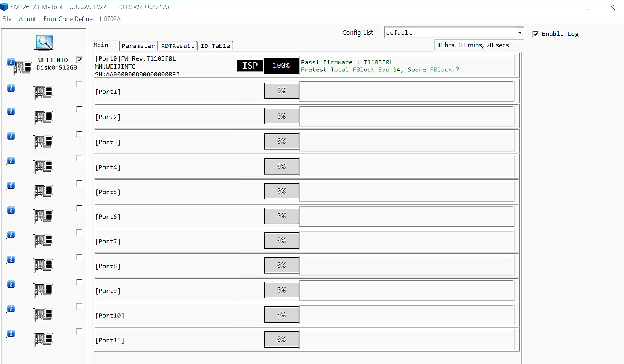Click the 'MN:WEIJINTO' model name text
The height and width of the screenshot is (364, 624).
pos(115,66)
